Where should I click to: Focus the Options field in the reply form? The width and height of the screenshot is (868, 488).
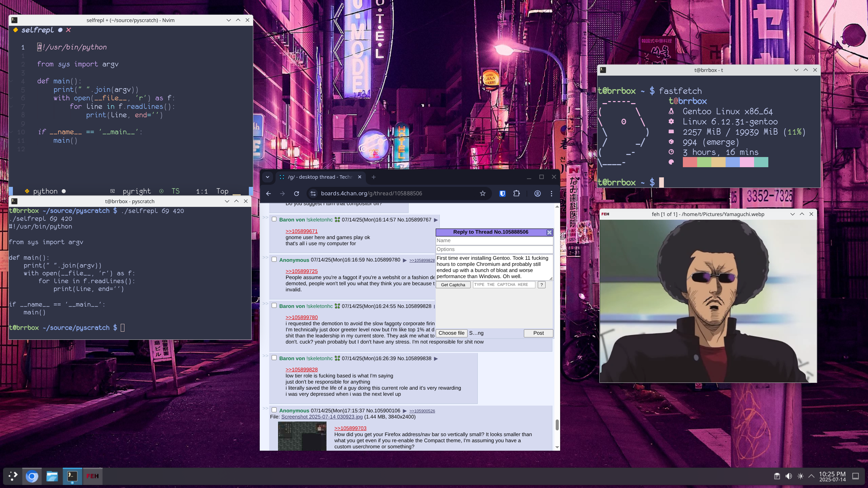(494, 249)
